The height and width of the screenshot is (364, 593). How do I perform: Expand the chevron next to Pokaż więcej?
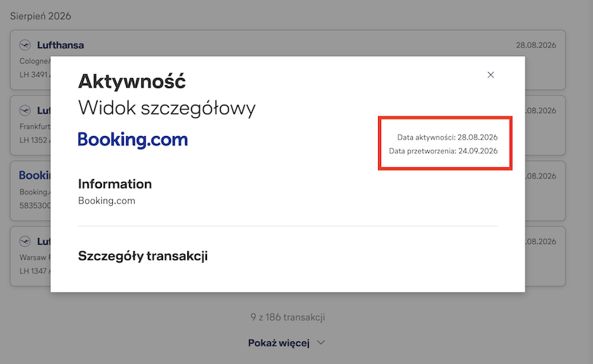[x=321, y=342]
